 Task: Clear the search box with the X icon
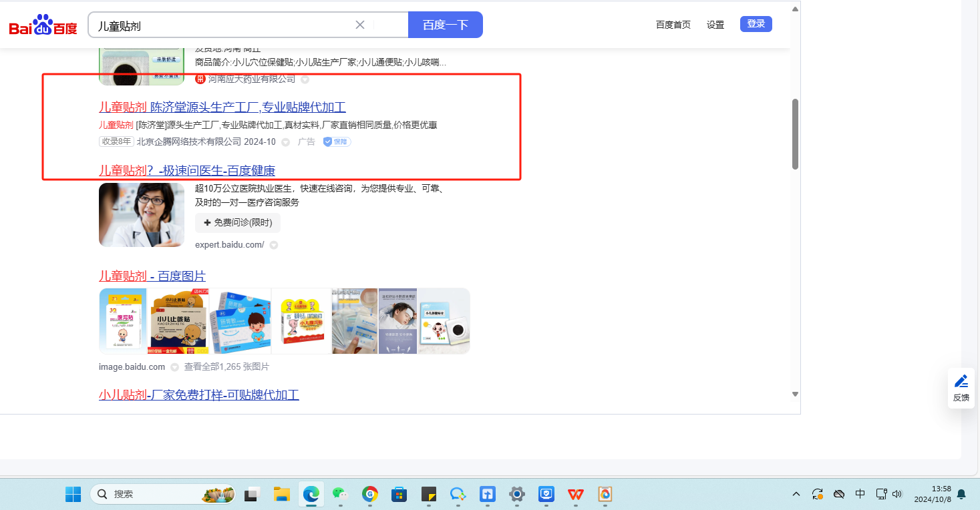[359, 25]
